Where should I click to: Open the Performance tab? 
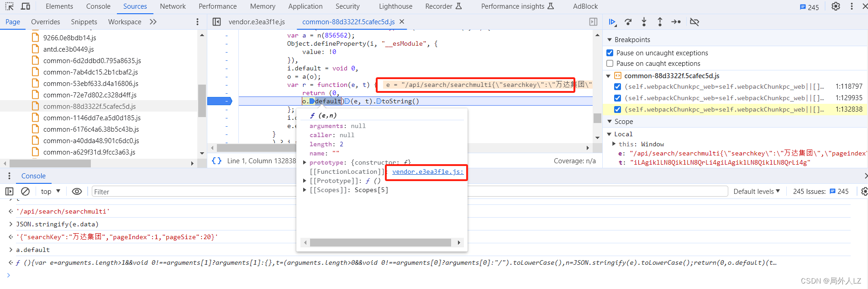(x=218, y=6)
